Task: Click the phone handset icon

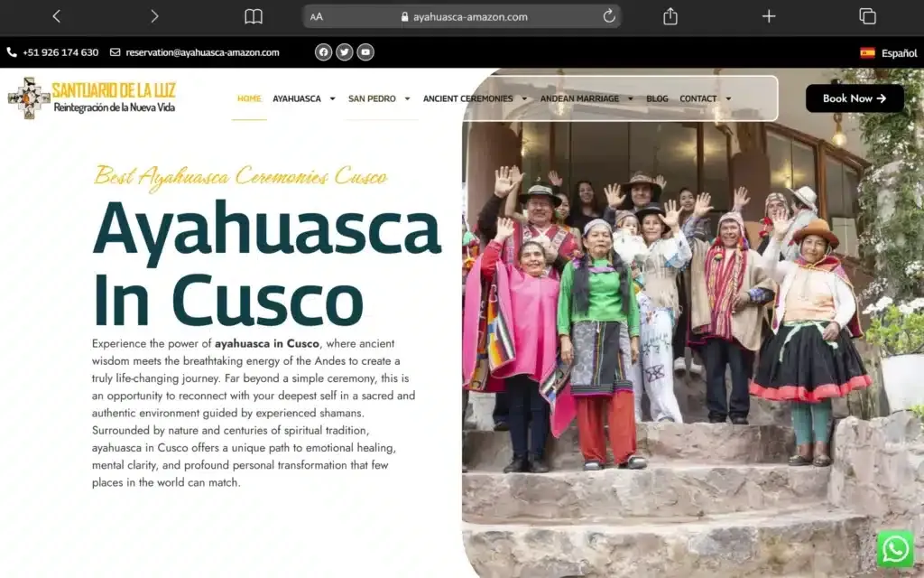Action: 12,51
